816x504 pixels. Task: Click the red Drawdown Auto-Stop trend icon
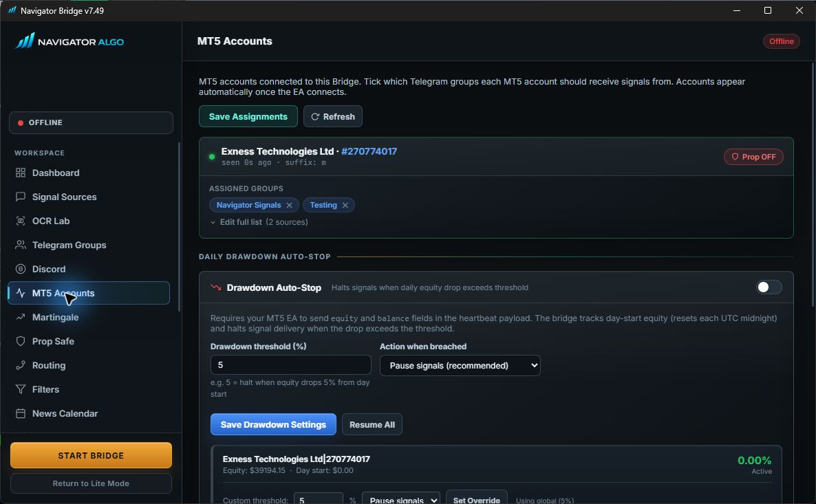pyautogui.click(x=215, y=287)
